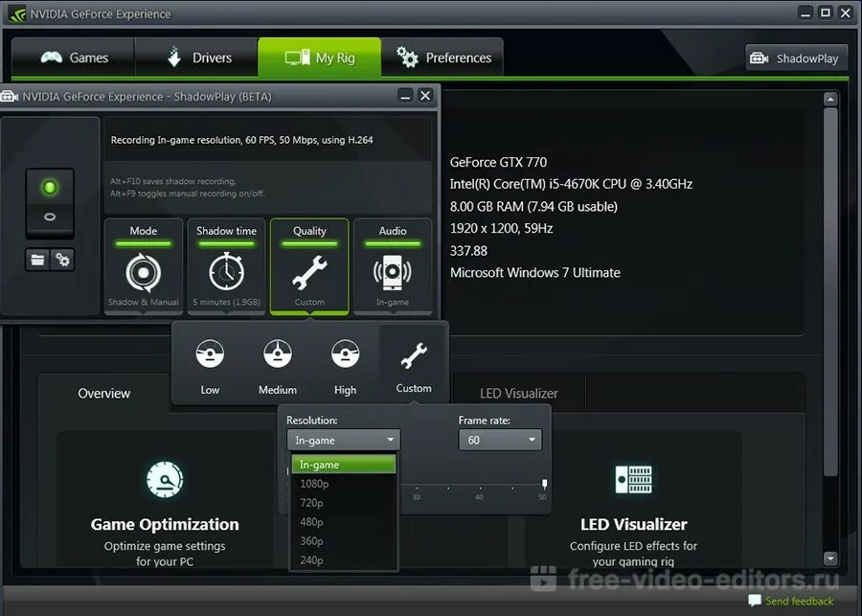This screenshot has width=862, height=616.
Task: Select the My Rig tab
Action: point(319,57)
